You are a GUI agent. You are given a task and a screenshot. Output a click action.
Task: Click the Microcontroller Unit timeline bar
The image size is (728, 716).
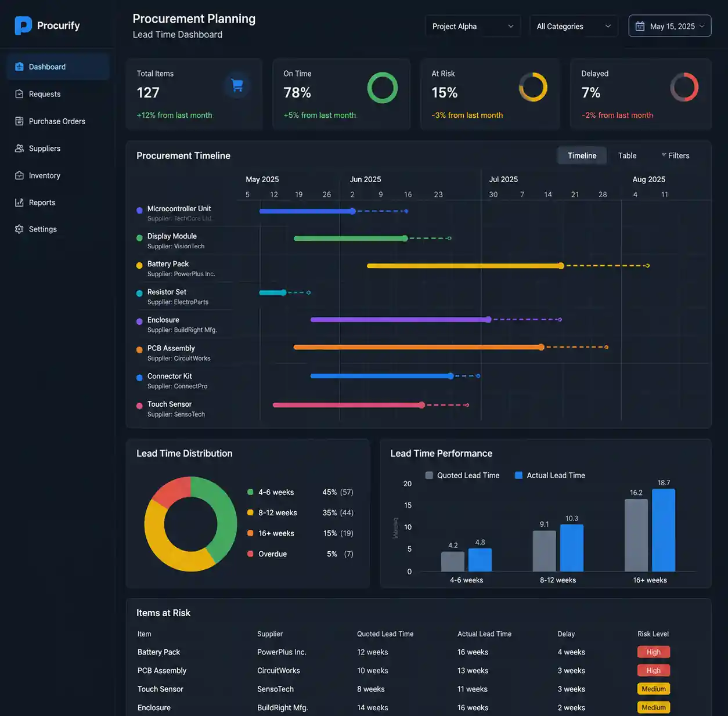click(307, 211)
